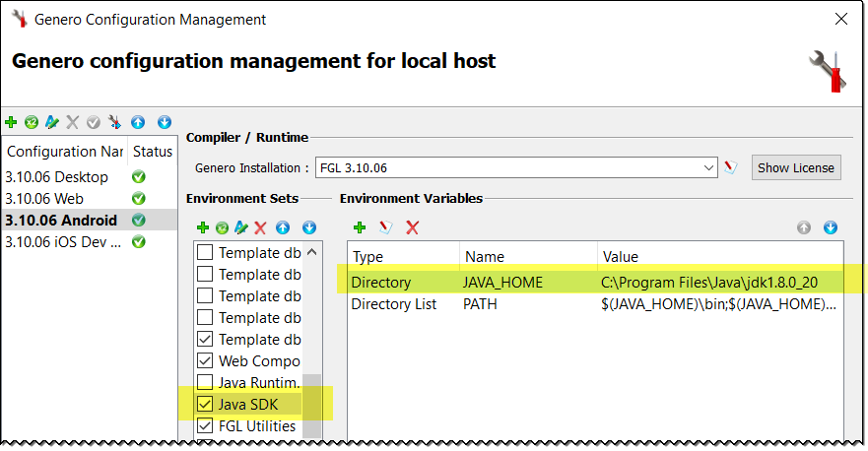The height and width of the screenshot is (451, 868).
Task: Edit the selected environment variable
Action: [386, 227]
